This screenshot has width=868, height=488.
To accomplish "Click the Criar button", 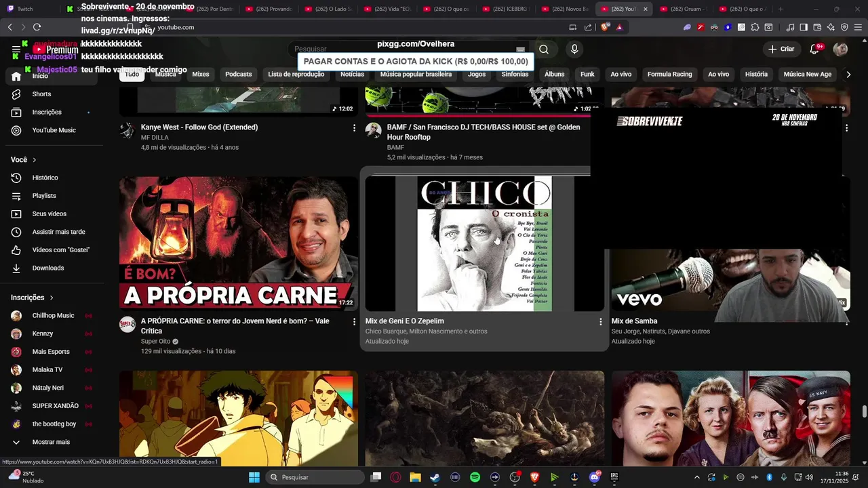I will [x=781, y=49].
